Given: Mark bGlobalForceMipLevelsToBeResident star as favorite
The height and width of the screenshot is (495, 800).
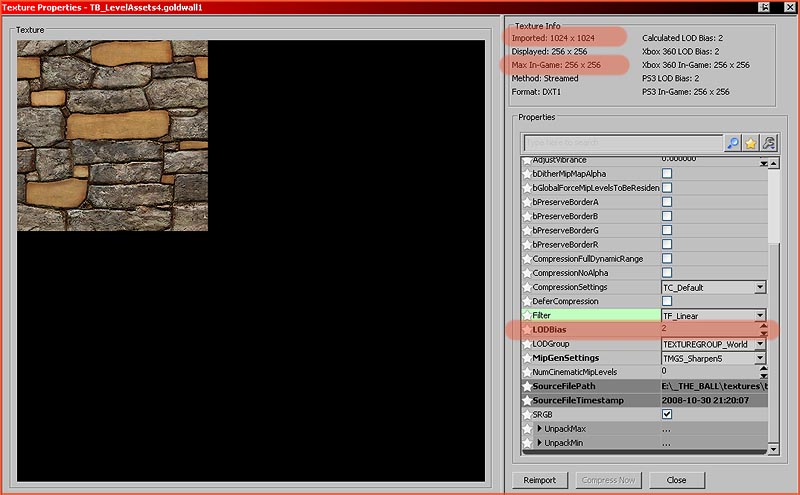Looking at the screenshot, I should pyautogui.click(x=527, y=188).
